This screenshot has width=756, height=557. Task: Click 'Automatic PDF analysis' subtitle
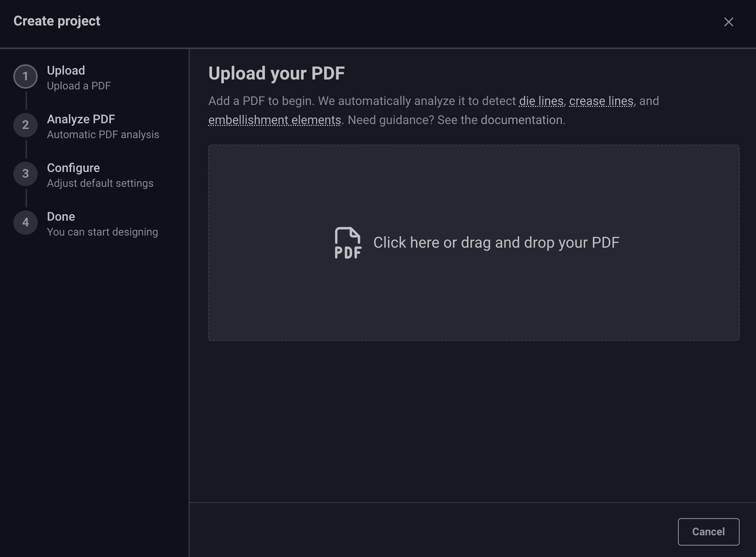[x=103, y=135]
